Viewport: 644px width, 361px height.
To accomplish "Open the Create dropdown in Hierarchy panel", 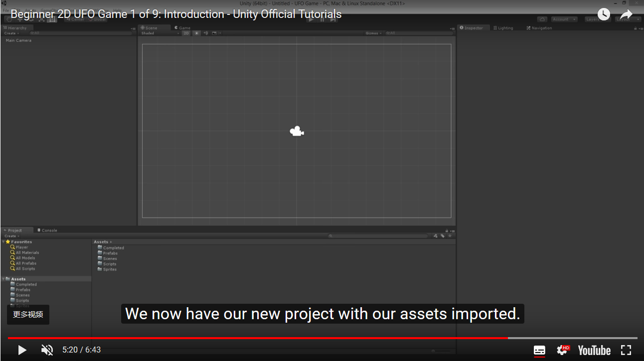I will [x=11, y=33].
